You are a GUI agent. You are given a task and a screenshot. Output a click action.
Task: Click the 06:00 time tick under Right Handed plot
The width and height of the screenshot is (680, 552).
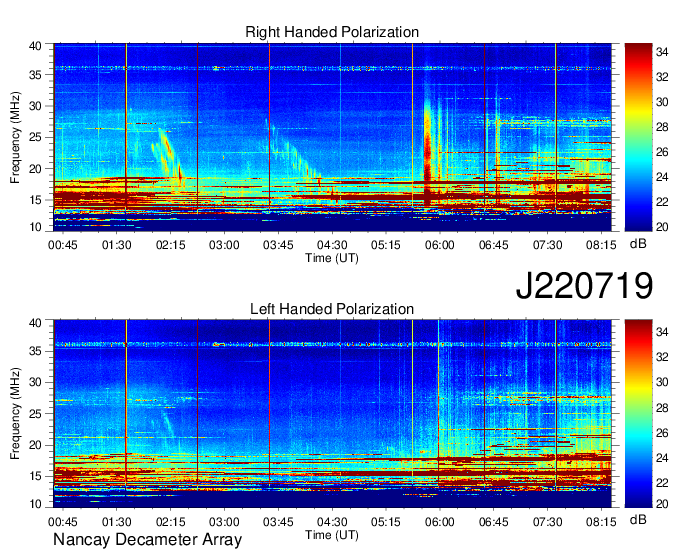[439, 245]
